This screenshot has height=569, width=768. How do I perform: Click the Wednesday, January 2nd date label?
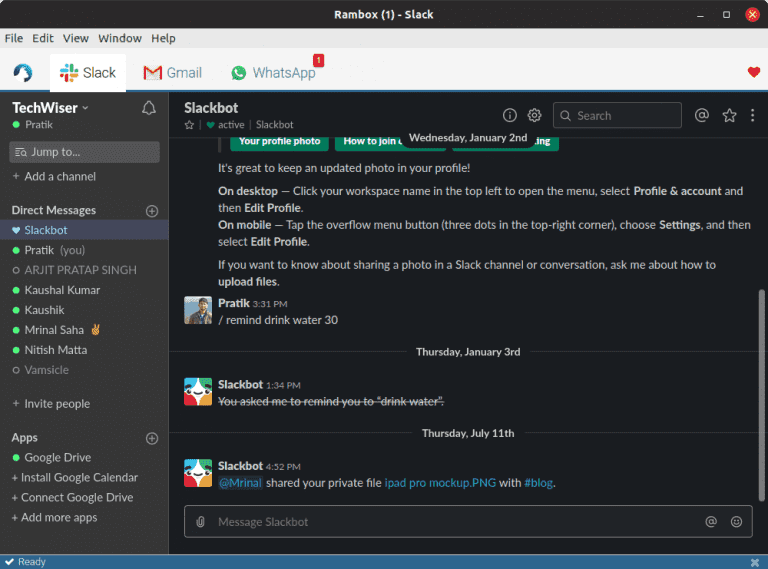(468, 138)
